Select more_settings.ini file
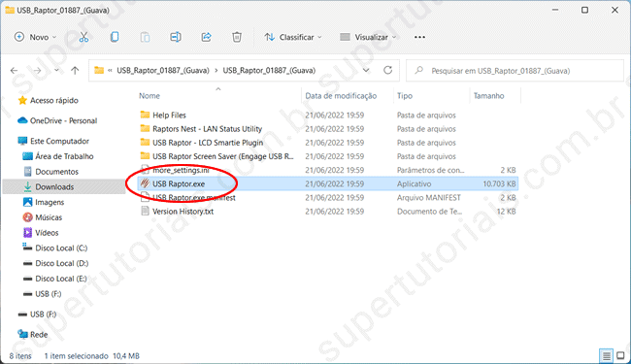631x364 pixels. [181, 170]
